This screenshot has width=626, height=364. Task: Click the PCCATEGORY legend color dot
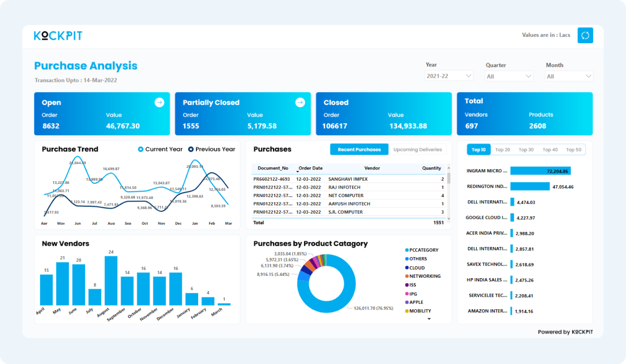click(407, 251)
